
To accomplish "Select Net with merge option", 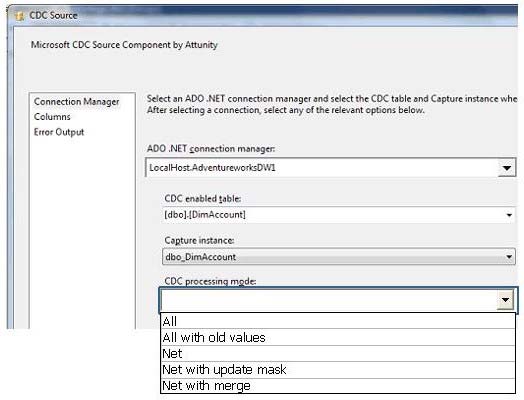I will click(338, 386).
